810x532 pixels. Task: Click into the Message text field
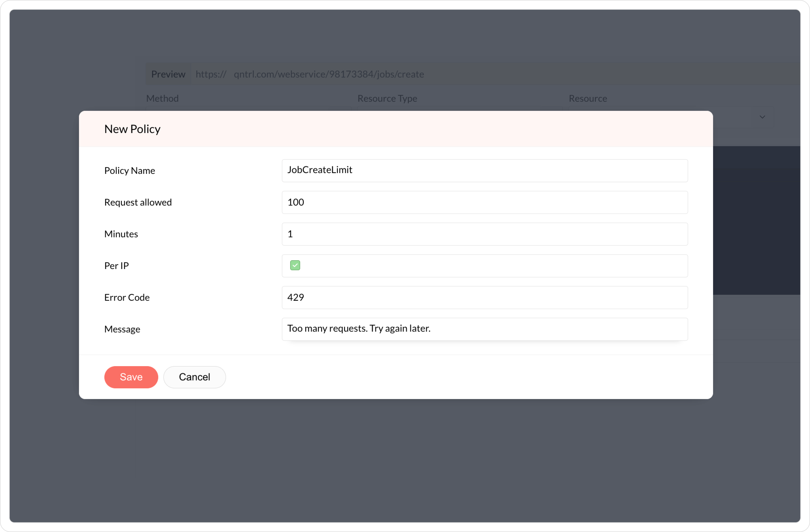[484, 329]
